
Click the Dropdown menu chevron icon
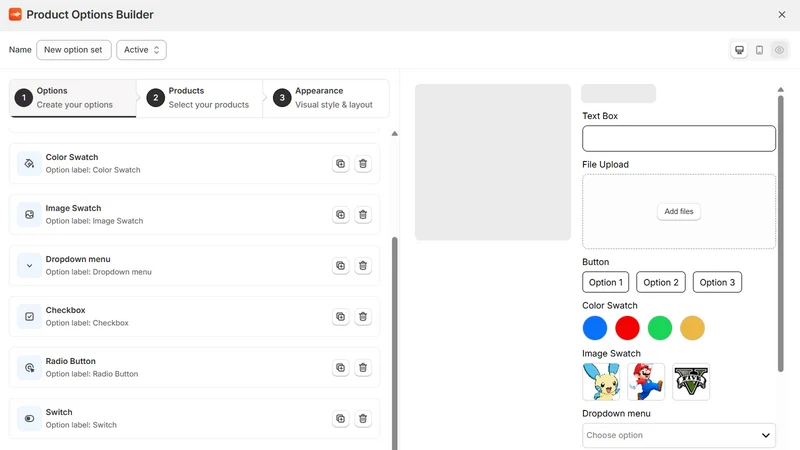coord(29,266)
